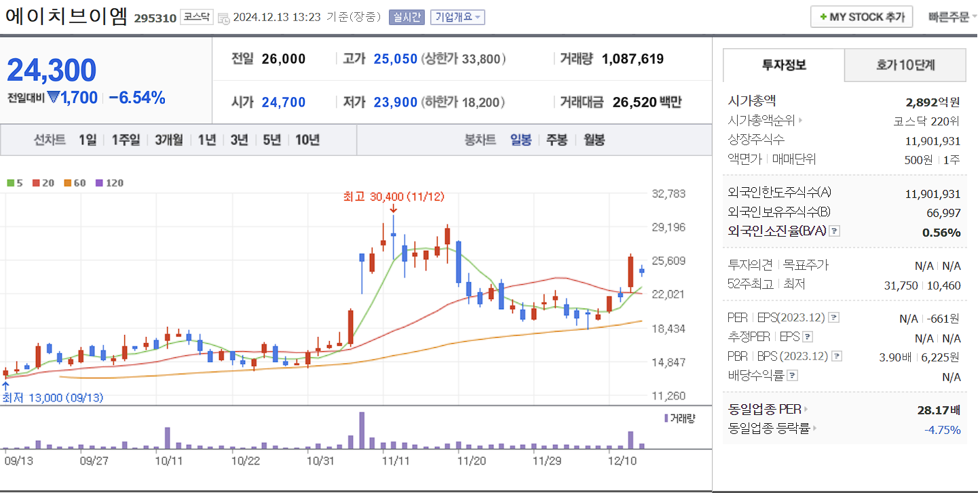This screenshot has width=980, height=493.
Task: Click the EPS(2023.12) question mark icon
Action: coord(833,317)
